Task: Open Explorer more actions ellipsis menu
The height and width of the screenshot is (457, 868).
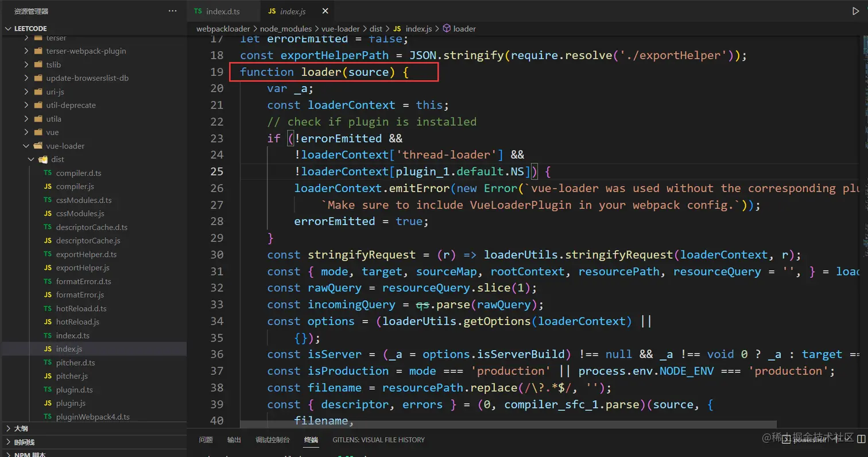Action: pyautogui.click(x=173, y=11)
